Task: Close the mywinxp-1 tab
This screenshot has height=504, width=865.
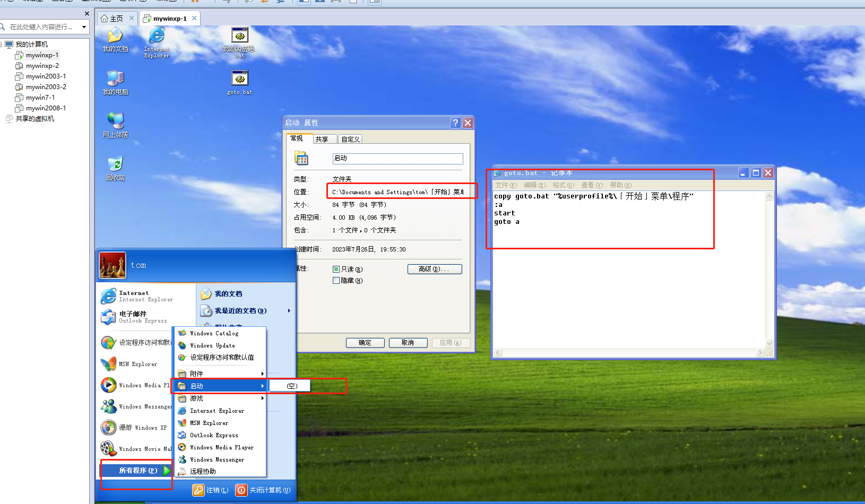Action: pos(194,18)
